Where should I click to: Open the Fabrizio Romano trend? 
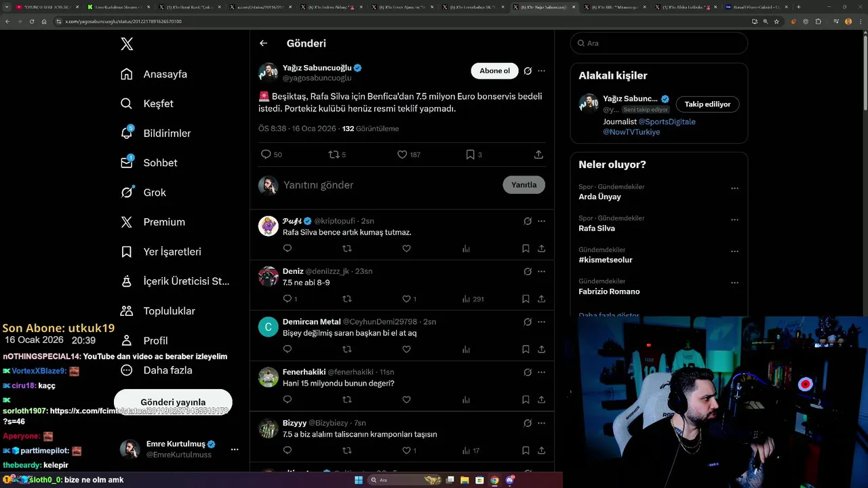[x=609, y=291]
